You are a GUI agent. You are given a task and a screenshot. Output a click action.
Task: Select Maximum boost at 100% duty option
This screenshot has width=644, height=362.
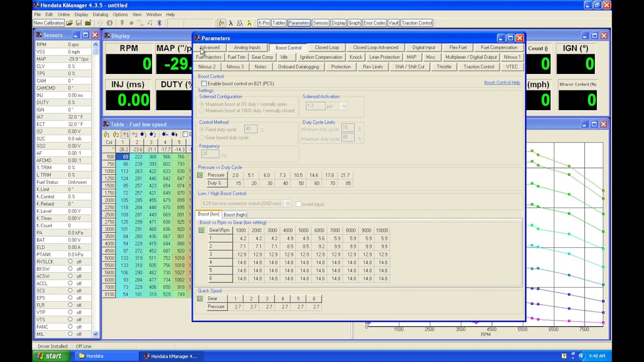click(x=202, y=111)
